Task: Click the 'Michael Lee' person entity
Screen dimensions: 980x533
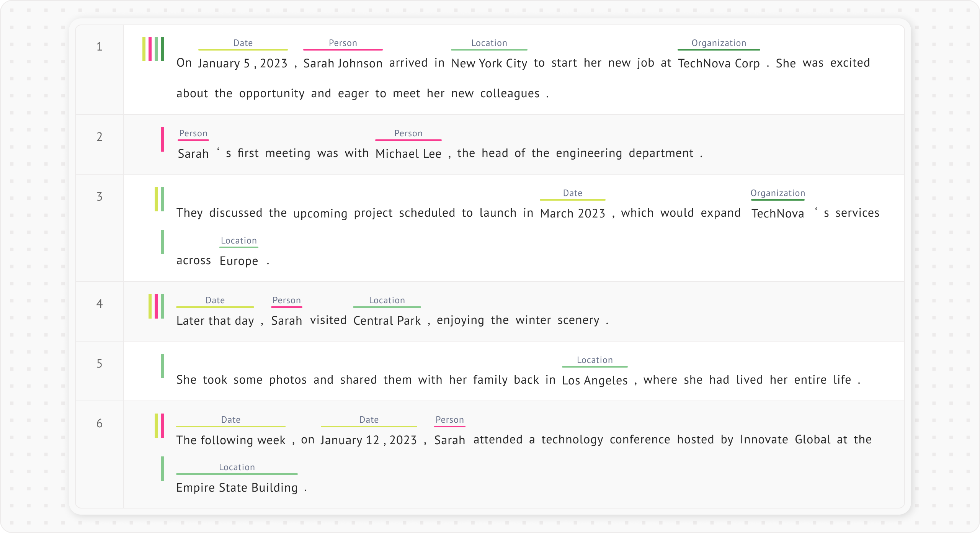Action: pyautogui.click(x=408, y=154)
